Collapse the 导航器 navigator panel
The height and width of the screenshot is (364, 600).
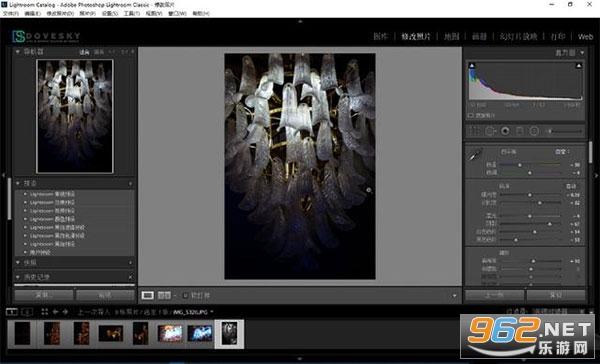click(18, 51)
